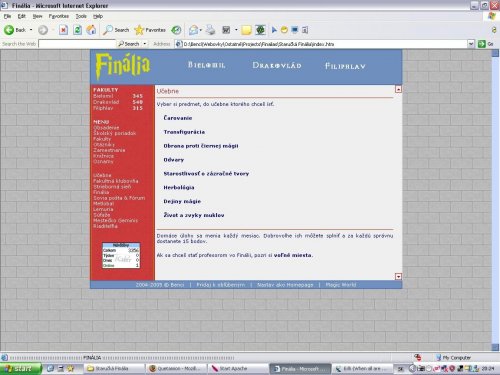
Task: Go to the Home page icon
Action: tap(91, 30)
